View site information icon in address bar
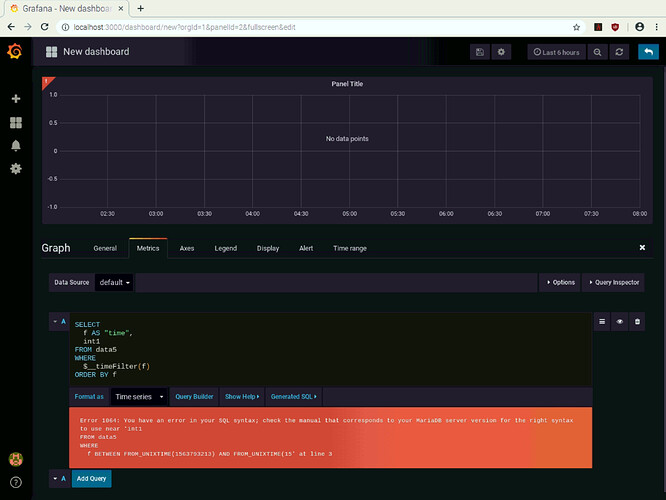 coord(65,27)
